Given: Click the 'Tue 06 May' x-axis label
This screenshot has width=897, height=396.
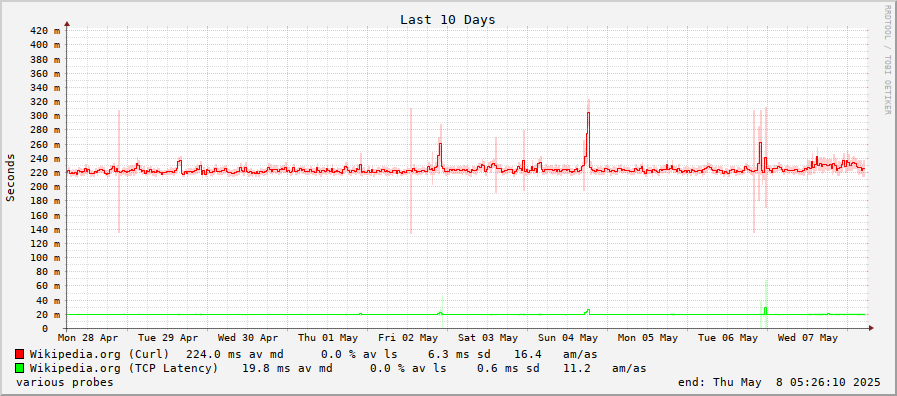Looking at the screenshot, I should pyautogui.click(x=728, y=338).
